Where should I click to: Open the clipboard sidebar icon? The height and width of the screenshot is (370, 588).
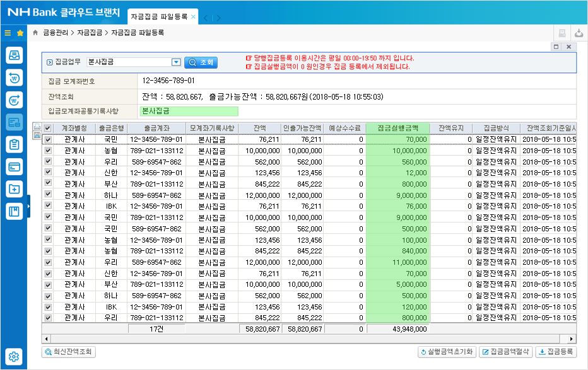point(15,144)
